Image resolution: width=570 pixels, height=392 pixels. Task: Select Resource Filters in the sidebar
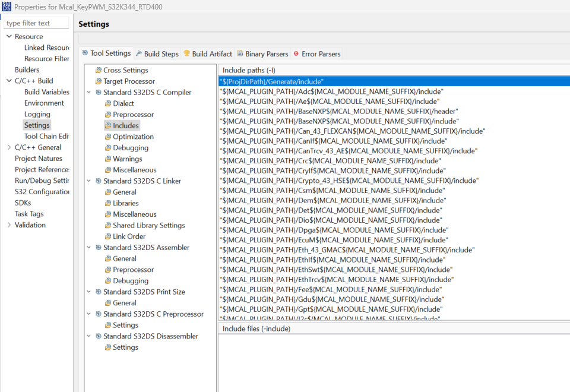(x=46, y=59)
